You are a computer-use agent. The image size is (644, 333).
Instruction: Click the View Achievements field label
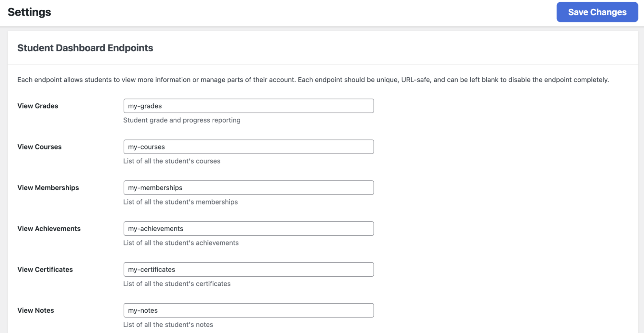[x=49, y=228]
